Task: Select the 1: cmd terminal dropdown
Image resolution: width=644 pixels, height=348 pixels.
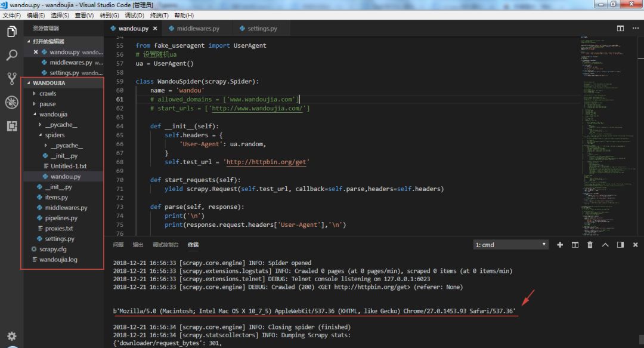Action: [x=510, y=245]
